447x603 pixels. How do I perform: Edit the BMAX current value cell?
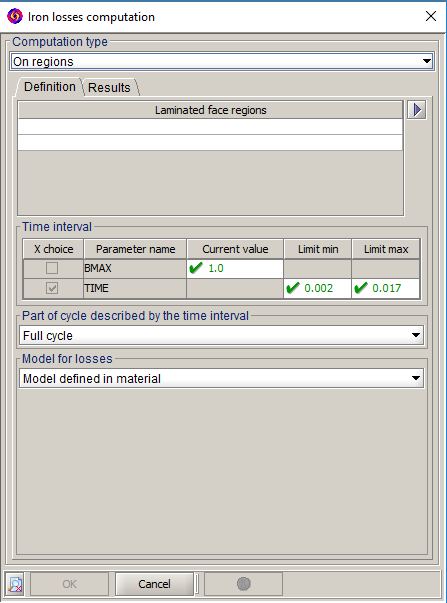pos(235,268)
